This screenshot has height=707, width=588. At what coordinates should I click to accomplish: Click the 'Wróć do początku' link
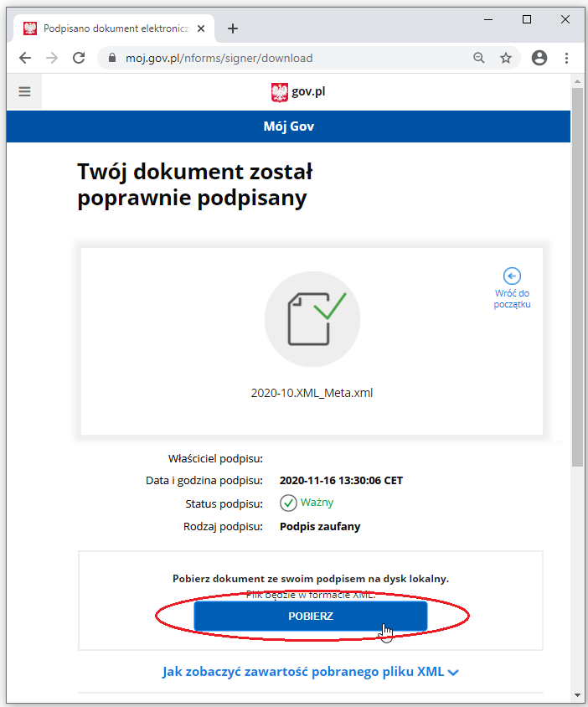coord(512,298)
